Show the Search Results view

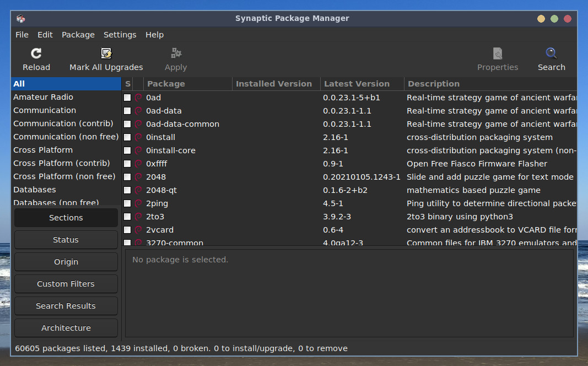tap(66, 306)
